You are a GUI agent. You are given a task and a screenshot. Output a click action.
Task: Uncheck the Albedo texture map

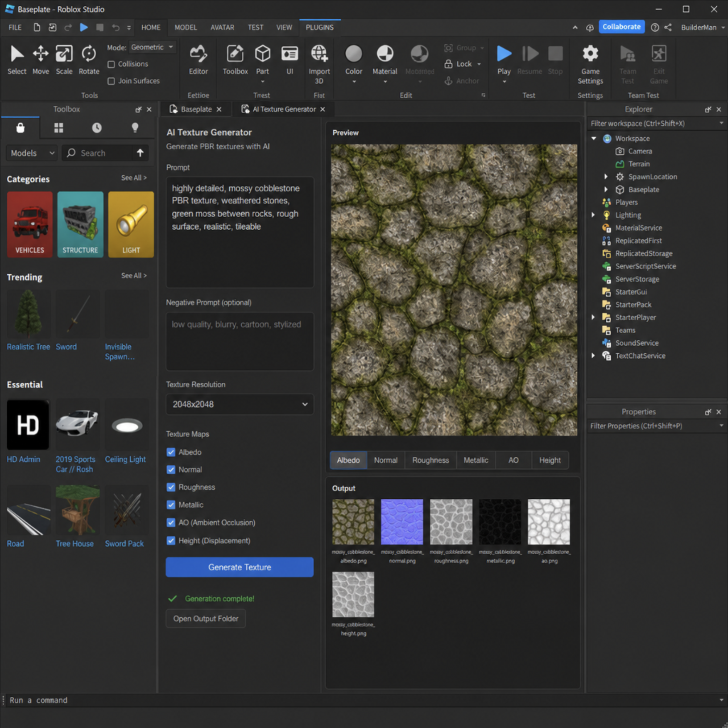click(171, 452)
